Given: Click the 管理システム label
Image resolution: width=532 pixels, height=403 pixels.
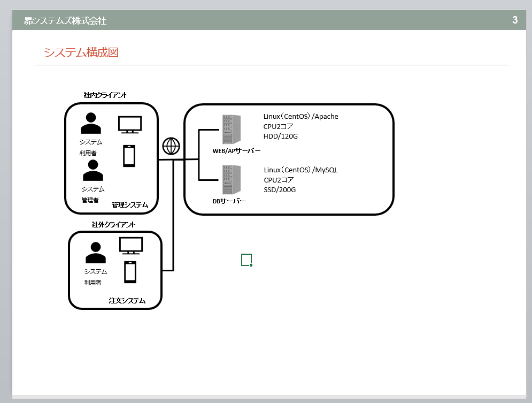Looking at the screenshot, I should [130, 205].
